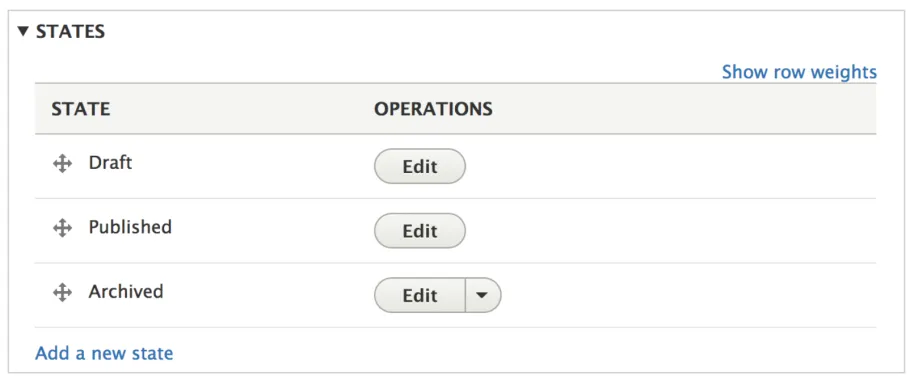Image resolution: width=910 pixels, height=380 pixels.
Task: Click the STATE column header
Action: pos(81,108)
